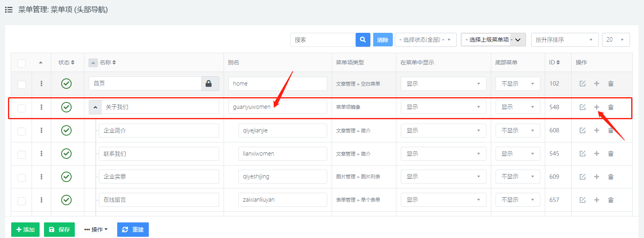Click the 搜索 input field

click(x=323, y=40)
